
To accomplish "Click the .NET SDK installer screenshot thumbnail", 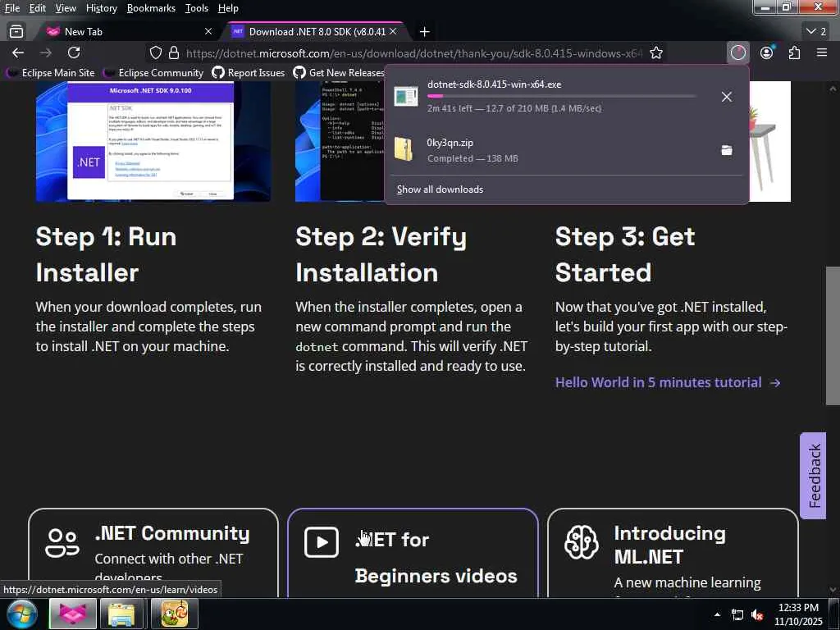I will pyautogui.click(x=153, y=141).
